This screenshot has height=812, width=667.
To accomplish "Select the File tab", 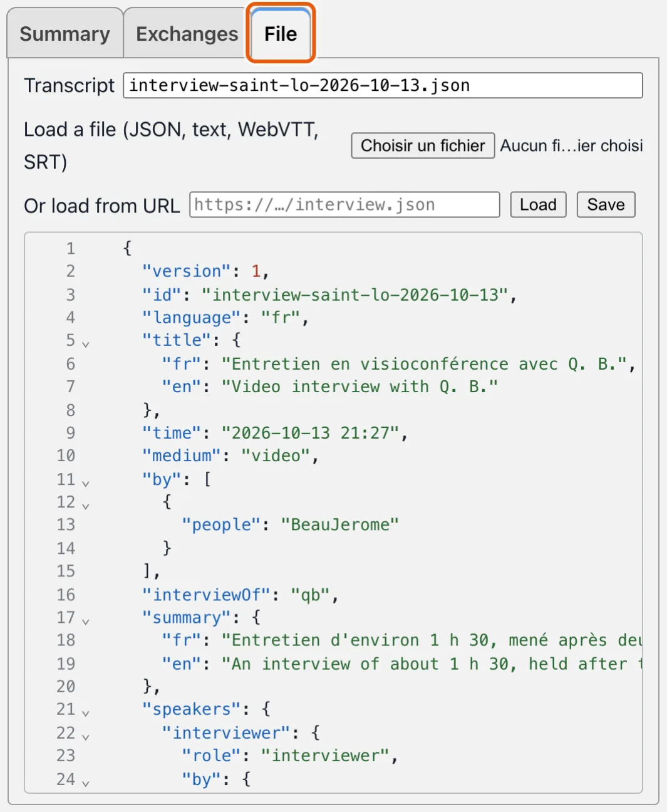I will coord(280,34).
